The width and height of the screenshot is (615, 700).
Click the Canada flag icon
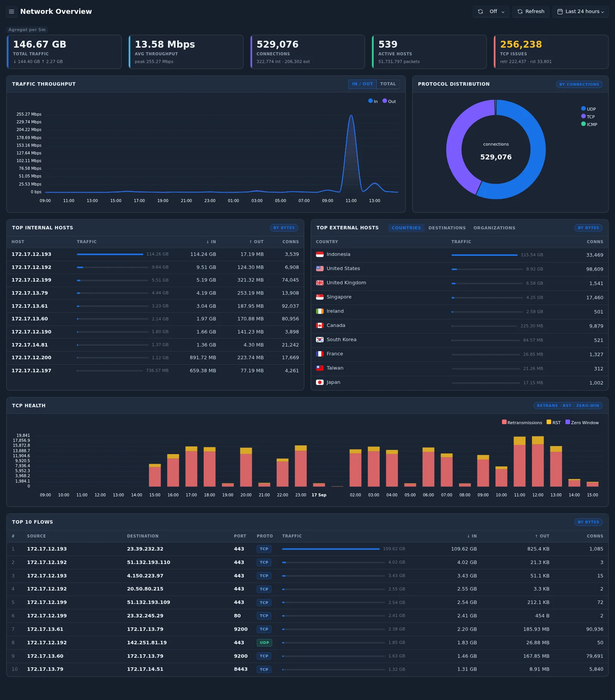pos(320,325)
